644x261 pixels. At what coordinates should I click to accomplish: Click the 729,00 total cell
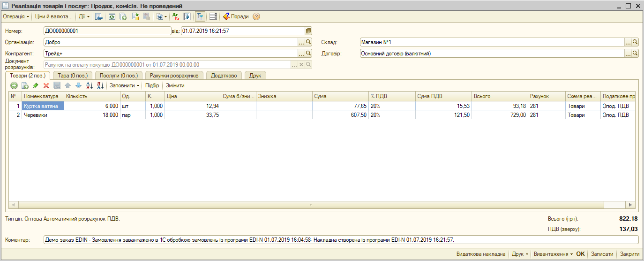pyautogui.click(x=500, y=115)
